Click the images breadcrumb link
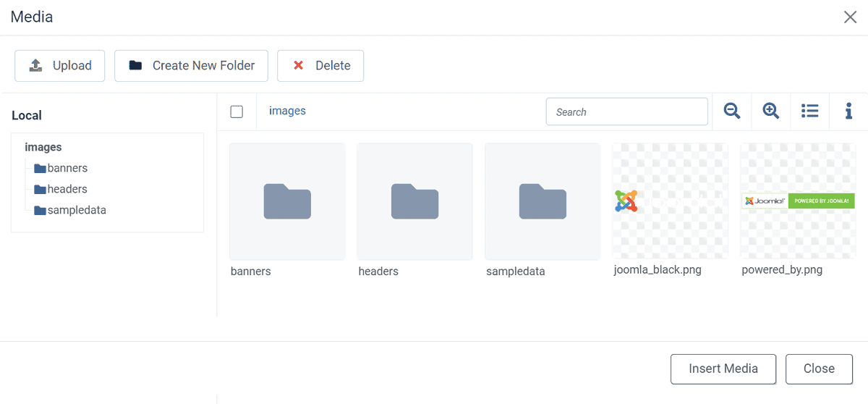 click(287, 111)
